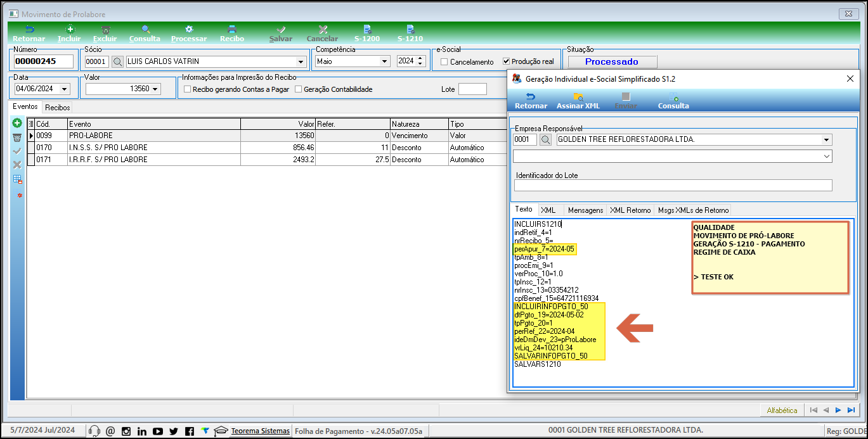This screenshot has height=439, width=868.
Task: Switch to the Recibos tab
Action: pyautogui.click(x=58, y=108)
